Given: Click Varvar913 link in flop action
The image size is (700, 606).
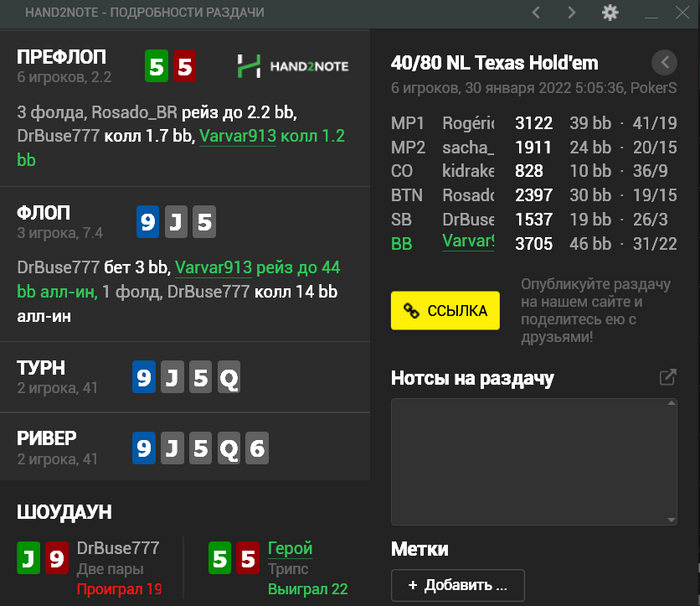Looking at the screenshot, I should point(213,267).
